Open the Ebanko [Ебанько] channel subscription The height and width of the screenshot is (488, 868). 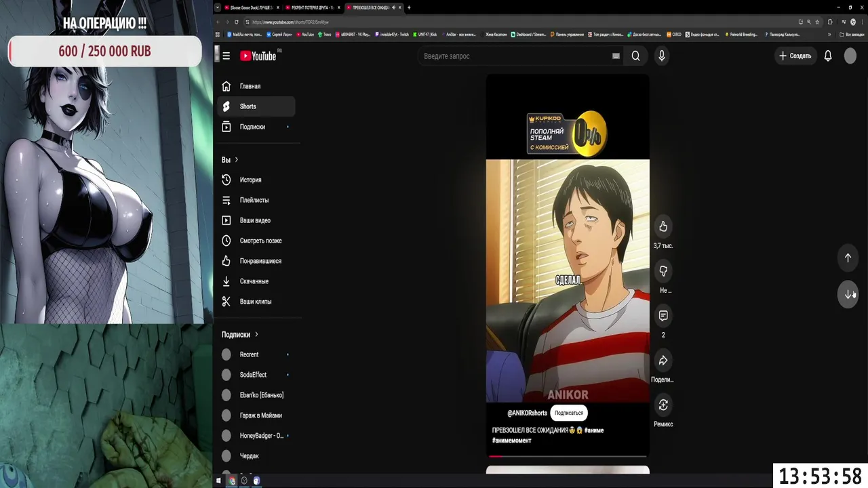256,395
